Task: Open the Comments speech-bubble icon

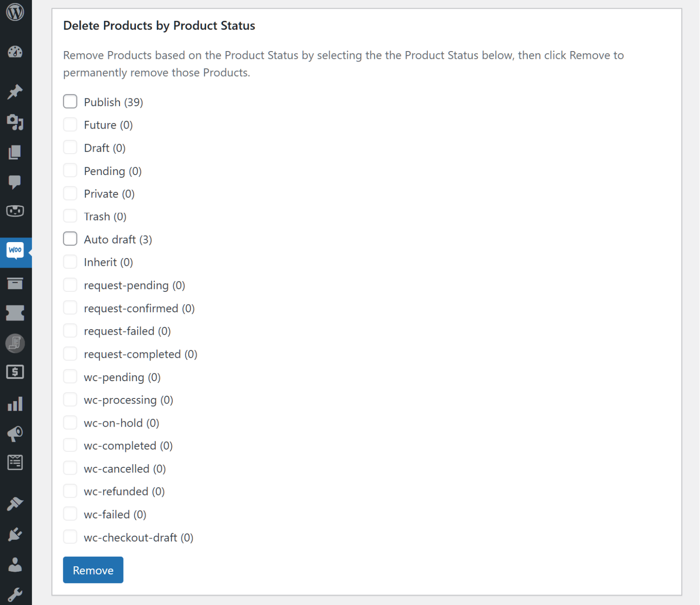Action: pyautogui.click(x=15, y=182)
